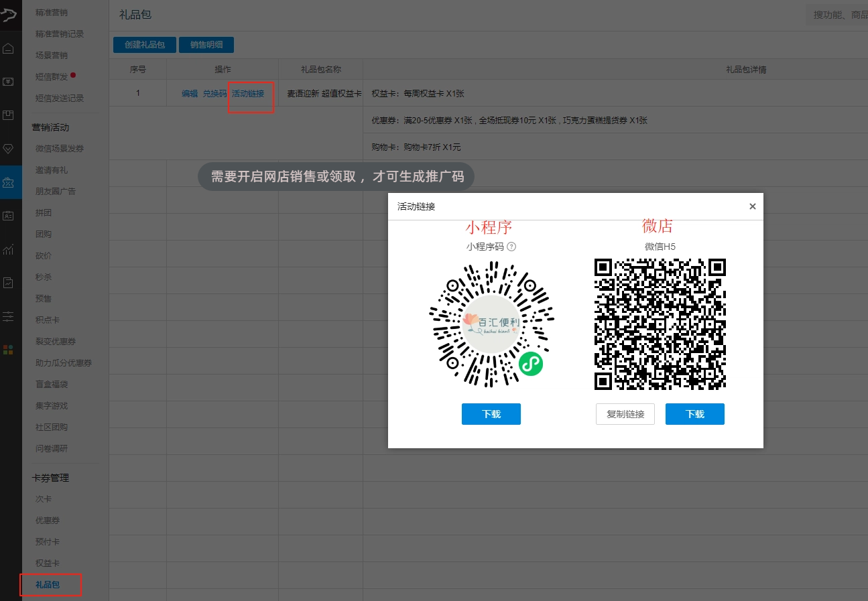This screenshot has width=868, height=601.
Task: Open 问卷调研 in the sidebar
Action: (52, 448)
